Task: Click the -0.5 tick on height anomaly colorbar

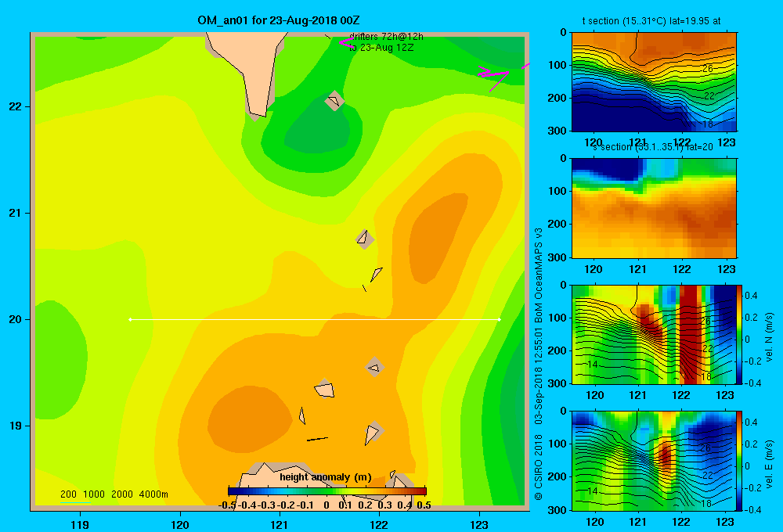Action: pos(227,505)
